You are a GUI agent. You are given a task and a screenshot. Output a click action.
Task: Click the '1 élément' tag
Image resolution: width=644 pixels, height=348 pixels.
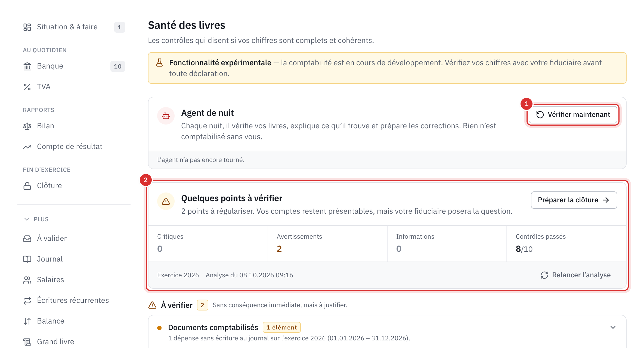[x=281, y=327]
